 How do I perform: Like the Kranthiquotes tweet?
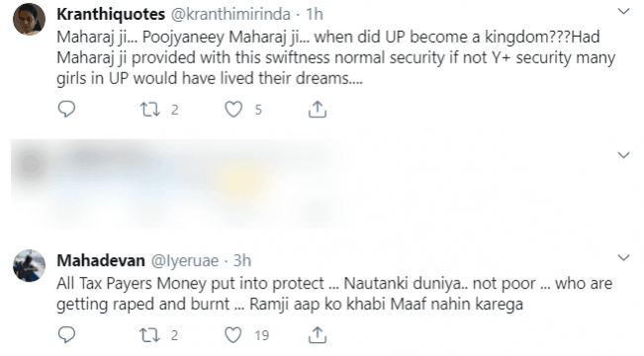point(233,109)
